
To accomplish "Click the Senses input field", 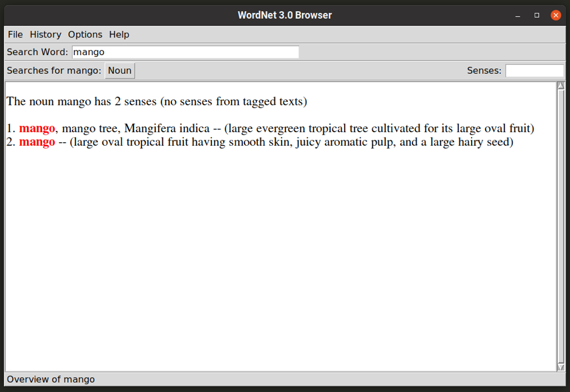I will (534, 70).
